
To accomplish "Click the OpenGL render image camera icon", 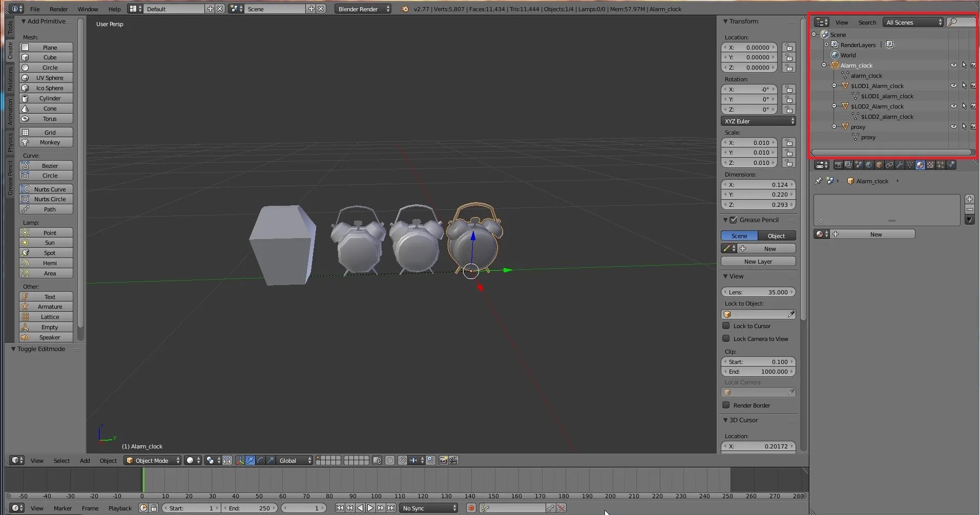I will tap(443, 461).
